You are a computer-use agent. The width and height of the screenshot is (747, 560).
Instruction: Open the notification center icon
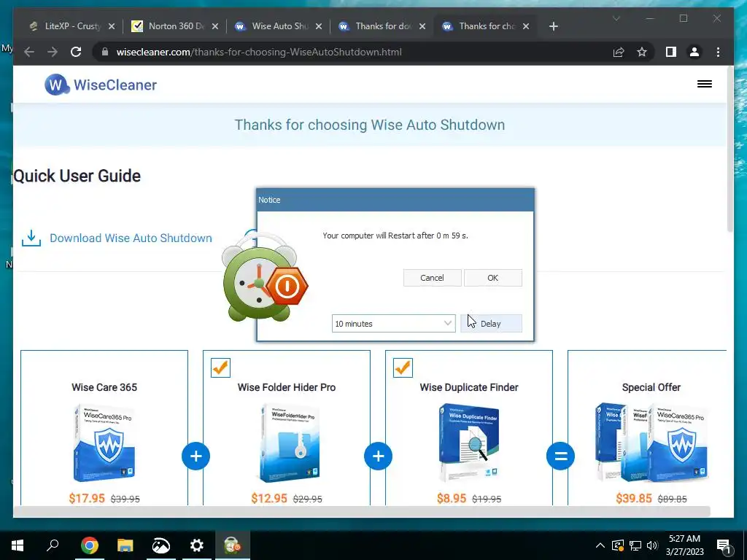pyautogui.click(x=724, y=546)
